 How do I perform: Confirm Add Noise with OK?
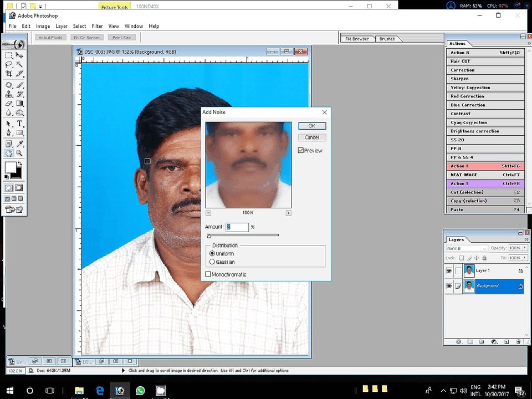tap(312, 126)
